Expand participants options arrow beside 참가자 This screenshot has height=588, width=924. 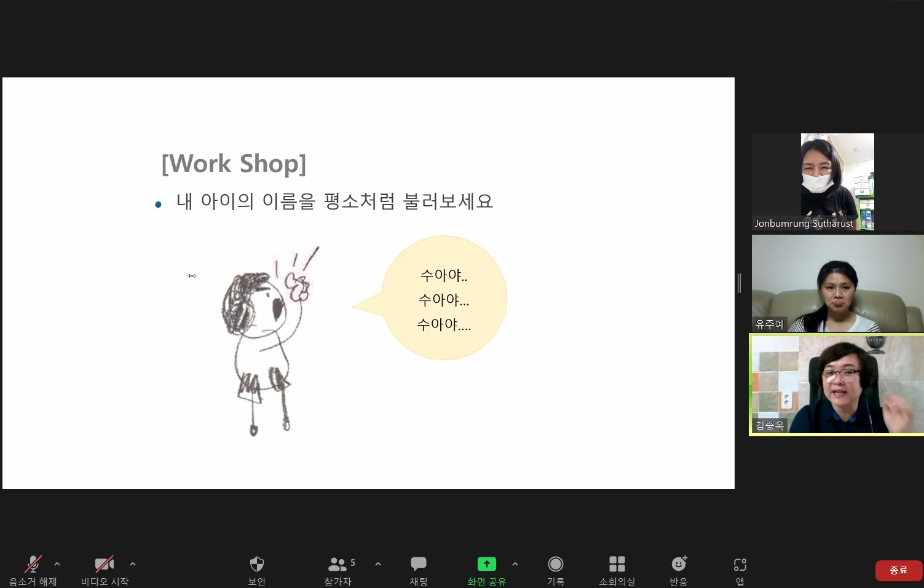378,564
